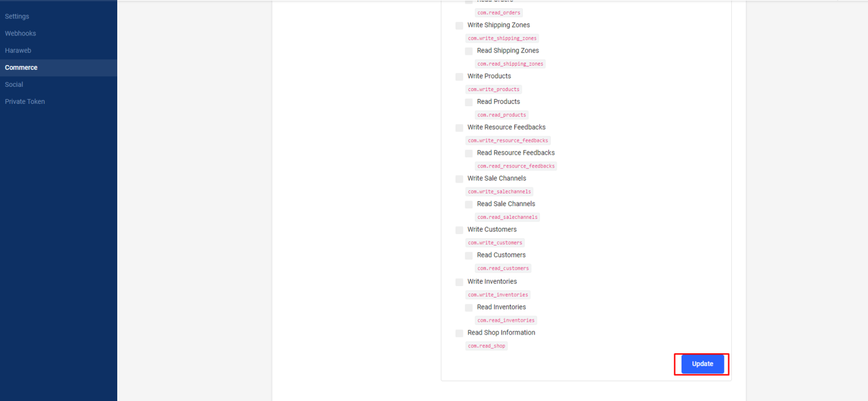Viewport: 868px width, 401px height.
Task: Select the Commerce sidebar item
Action: coord(21,68)
